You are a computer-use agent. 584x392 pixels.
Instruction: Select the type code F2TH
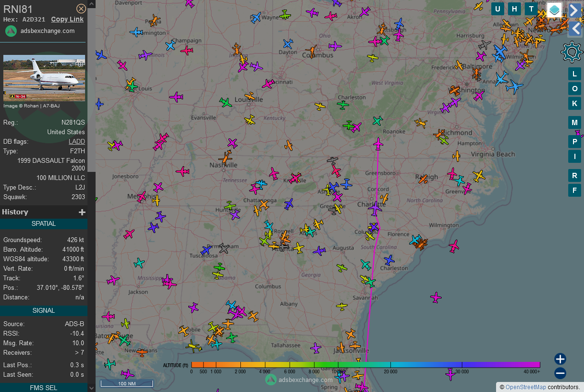77,151
